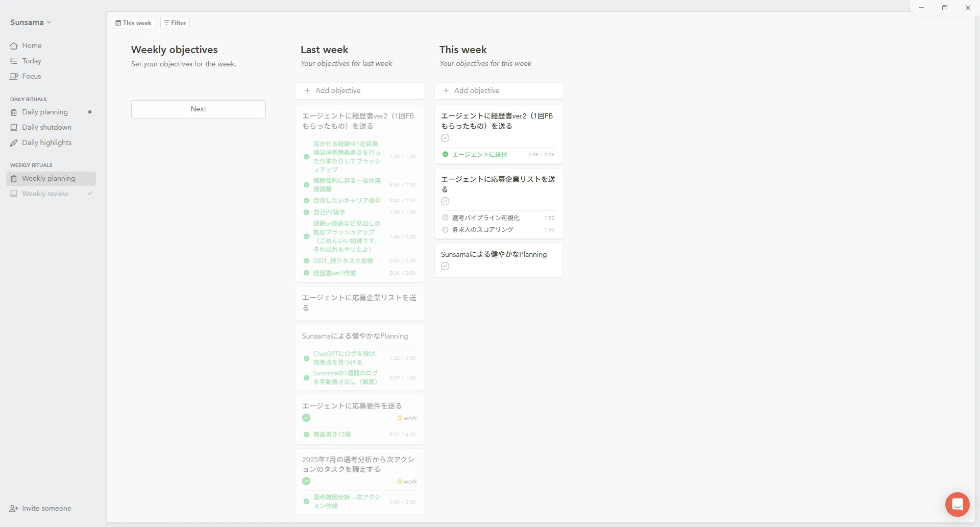Click #work tag on エージェントに応募要件を送る card
The width and height of the screenshot is (980, 527).
[407, 418]
